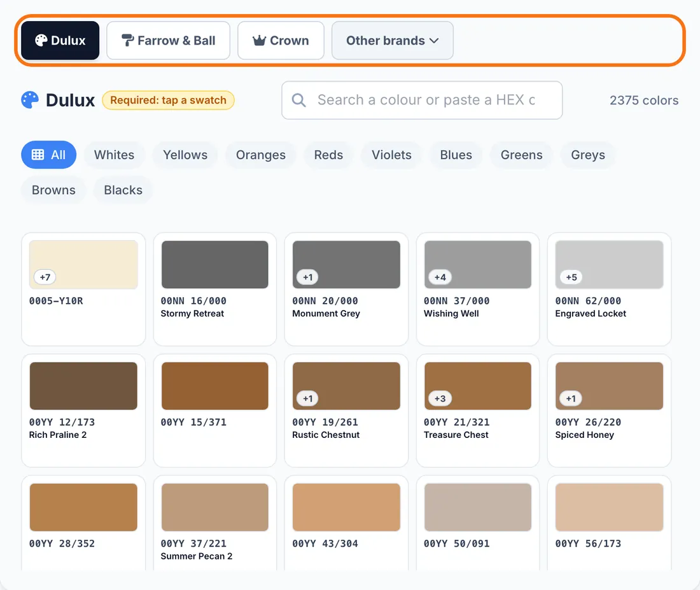Click the 00YY 12/173 code text

coord(62,422)
